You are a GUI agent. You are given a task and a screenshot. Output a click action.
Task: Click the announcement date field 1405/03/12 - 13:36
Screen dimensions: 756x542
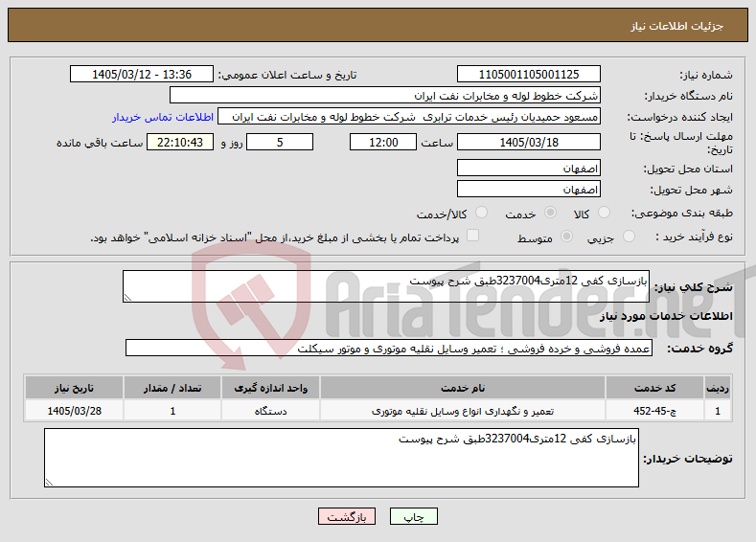click(x=142, y=74)
